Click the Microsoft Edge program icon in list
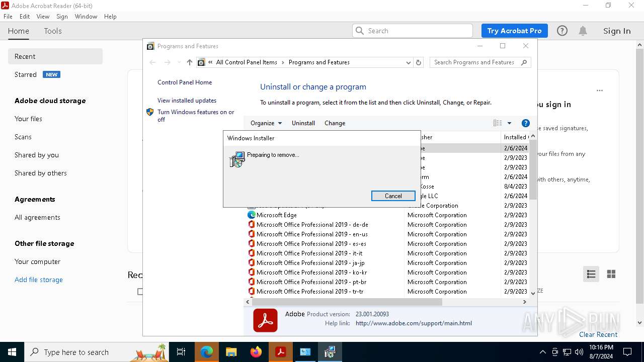Viewport: 644px width, 362px height. click(x=252, y=215)
